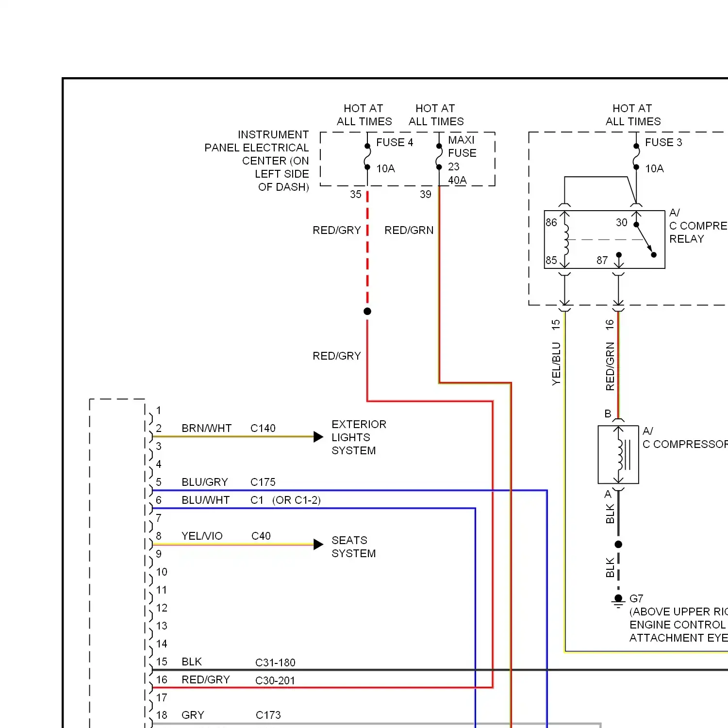Select the 'INSTRUMENT PANEL ELECTRICAL CENTER' label
The image size is (728, 728).
(257, 161)
